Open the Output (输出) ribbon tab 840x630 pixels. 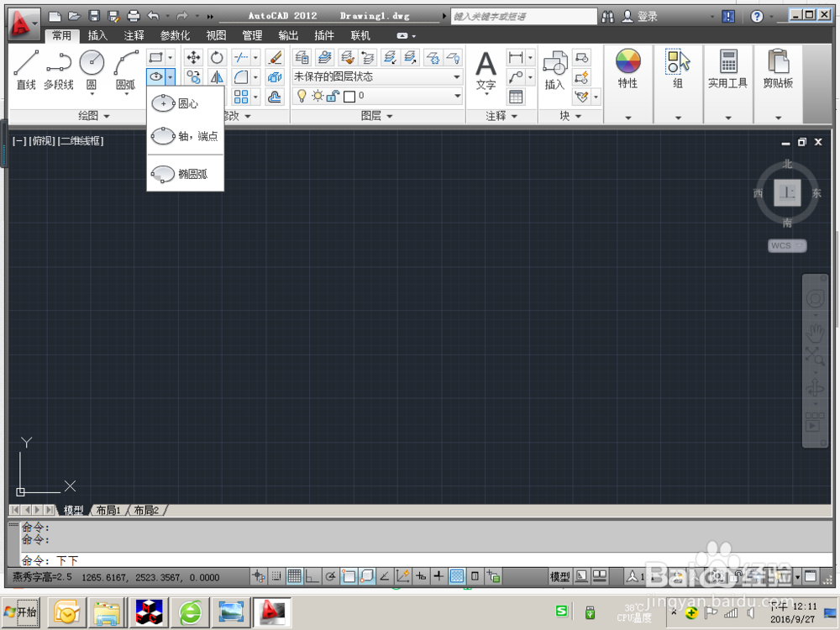click(x=288, y=35)
